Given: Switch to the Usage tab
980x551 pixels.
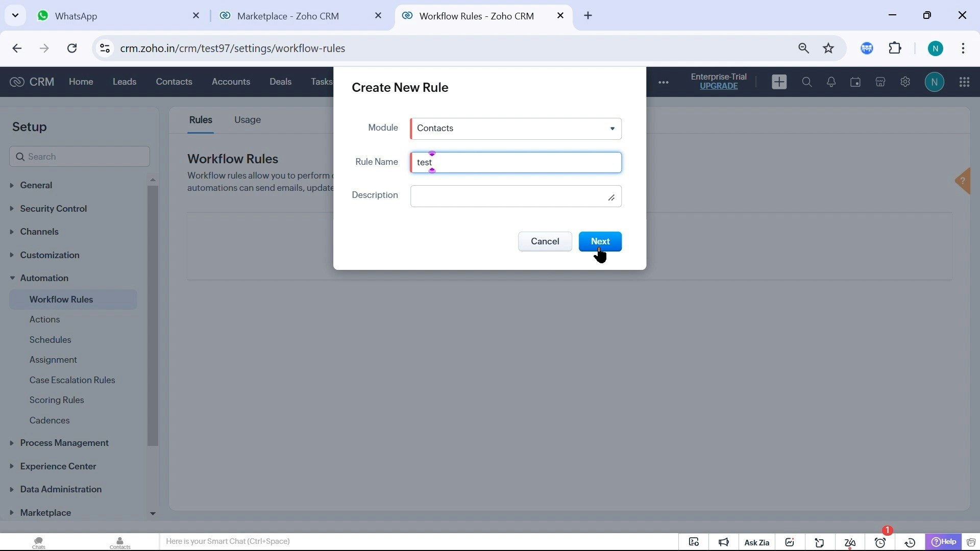Looking at the screenshot, I should coord(248,120).
